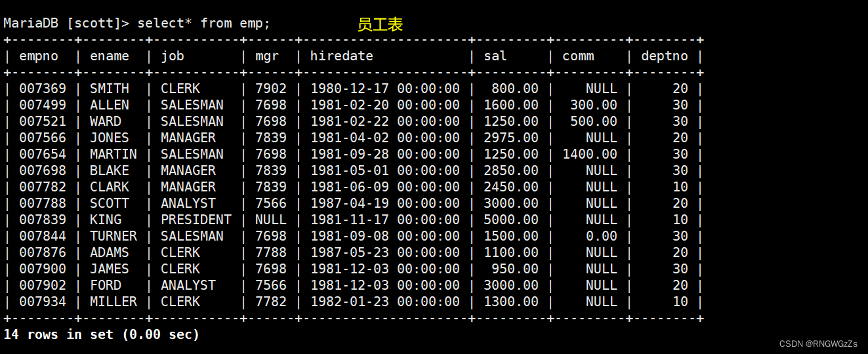This screenshot has height=354, width=868.
Task: Click the sal value 5000.00
Action: [511, 220]
